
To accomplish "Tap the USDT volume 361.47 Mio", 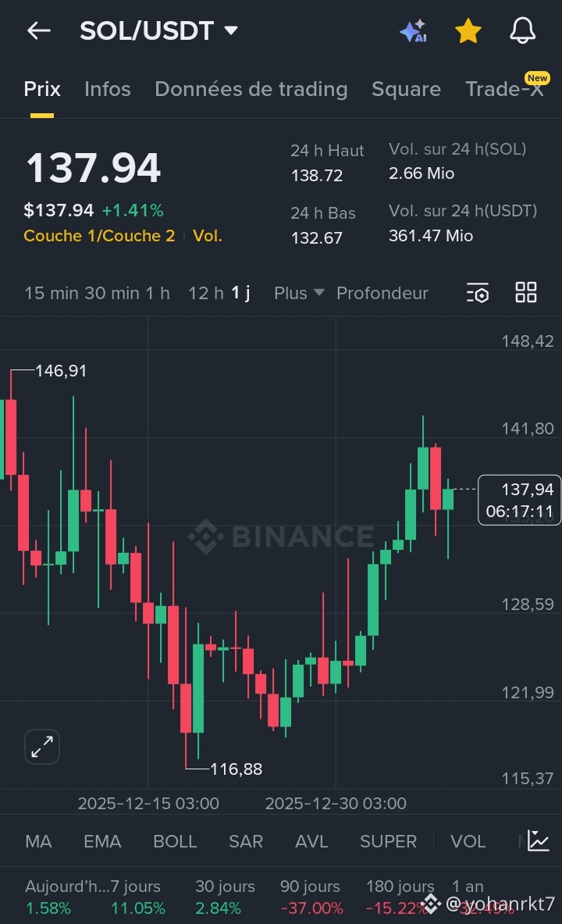I will (x=431, y=236).
